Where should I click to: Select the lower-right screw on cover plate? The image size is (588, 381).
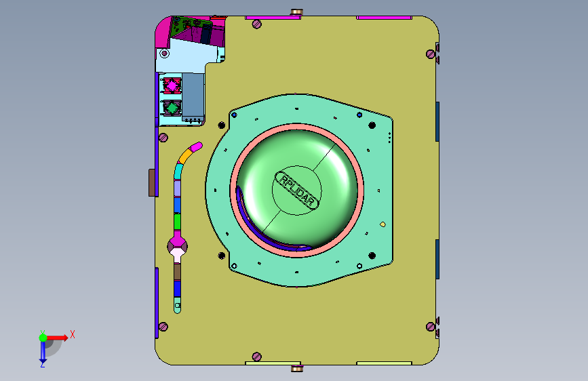431,327
